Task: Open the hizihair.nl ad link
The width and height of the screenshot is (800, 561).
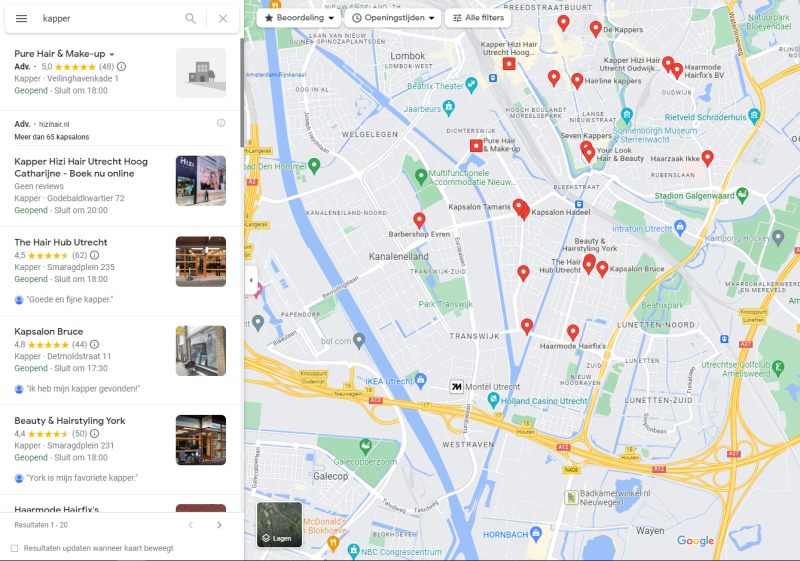Action: [x=54, y=124]
